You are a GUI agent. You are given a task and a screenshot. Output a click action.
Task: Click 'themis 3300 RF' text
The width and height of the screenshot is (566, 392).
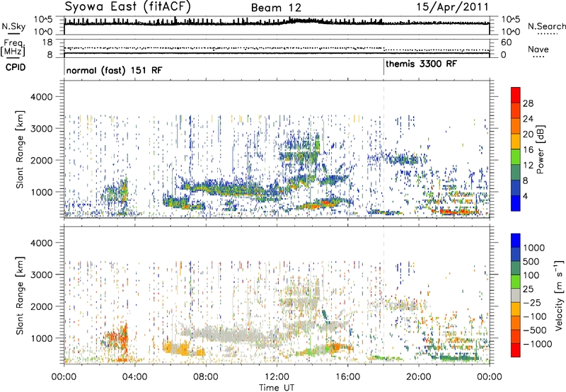coord(421,64)
